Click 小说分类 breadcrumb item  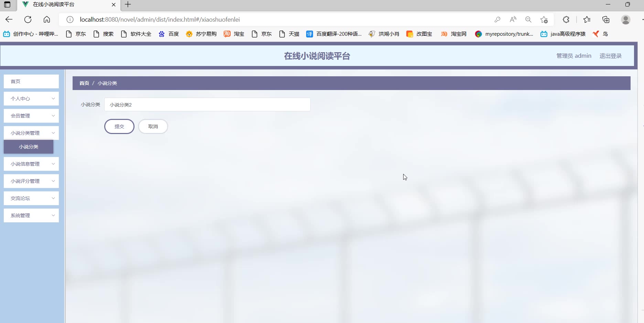pos(107,83)
